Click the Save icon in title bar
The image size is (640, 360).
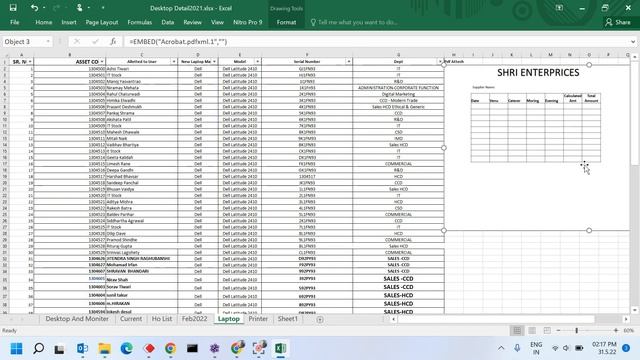click(13, 8)
